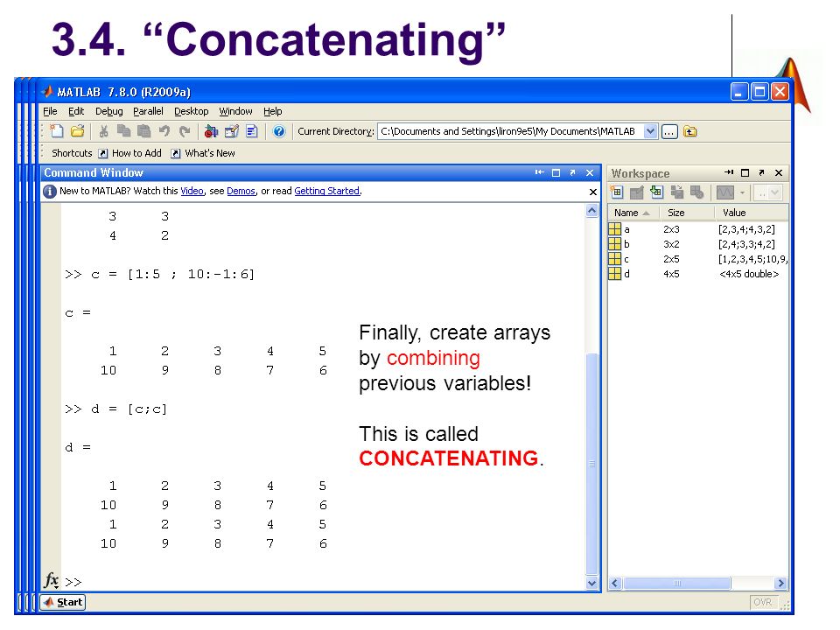Open the Help menu

273,111
